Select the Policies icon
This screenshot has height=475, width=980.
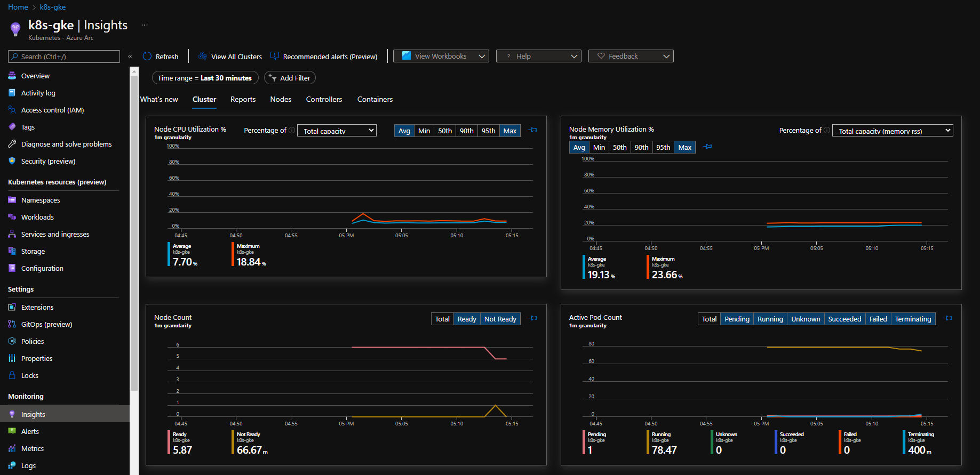click(12, 341)
